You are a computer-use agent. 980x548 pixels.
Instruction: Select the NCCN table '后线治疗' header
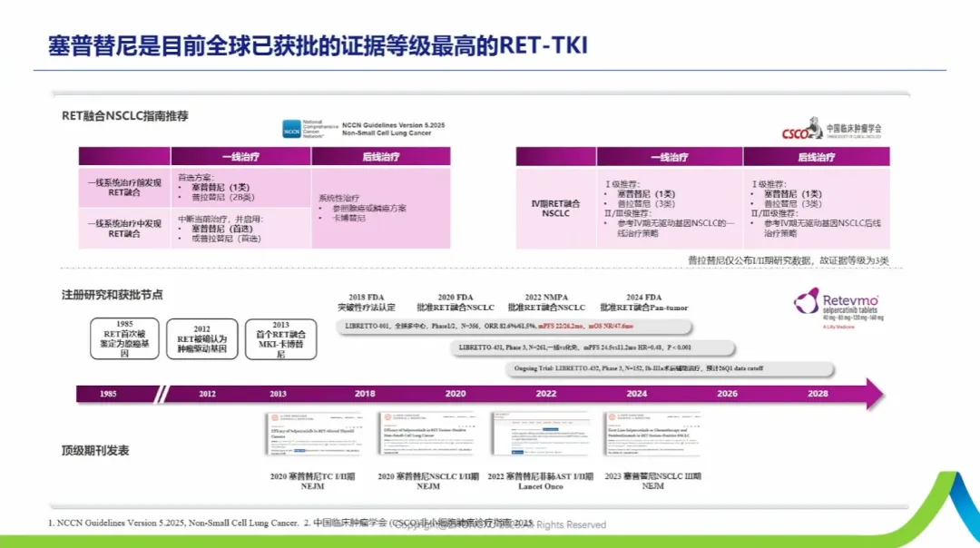click(x=380, y=156)
